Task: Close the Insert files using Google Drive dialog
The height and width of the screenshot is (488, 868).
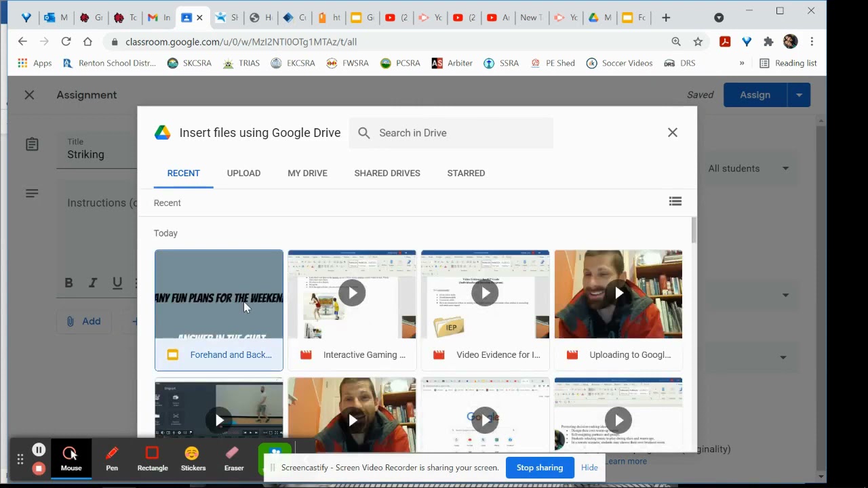Action: click(672, 133)
